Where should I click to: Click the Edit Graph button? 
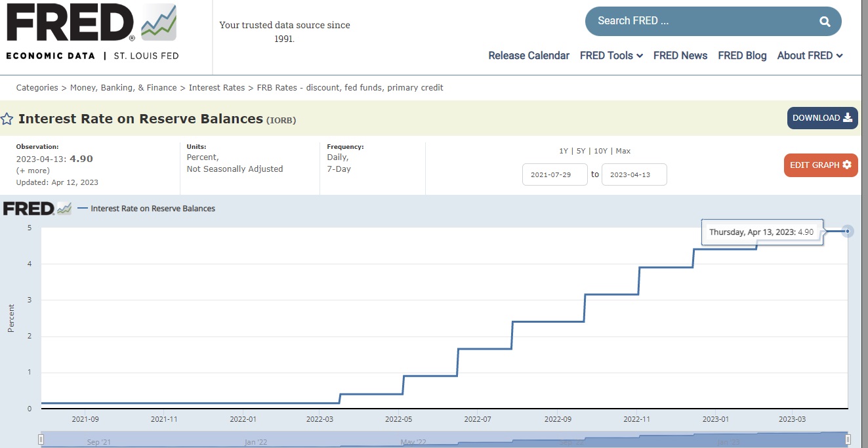(820, 165)
